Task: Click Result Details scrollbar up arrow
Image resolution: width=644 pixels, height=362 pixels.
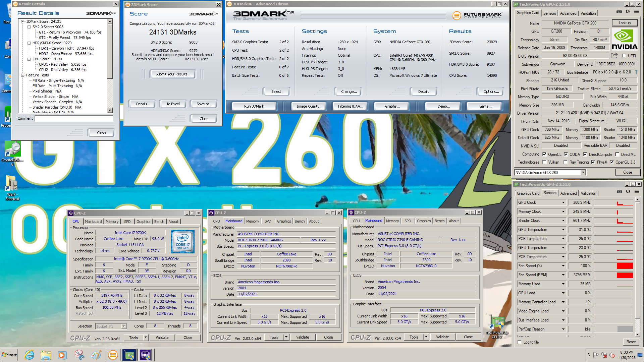Action: [x=110, y=21]
